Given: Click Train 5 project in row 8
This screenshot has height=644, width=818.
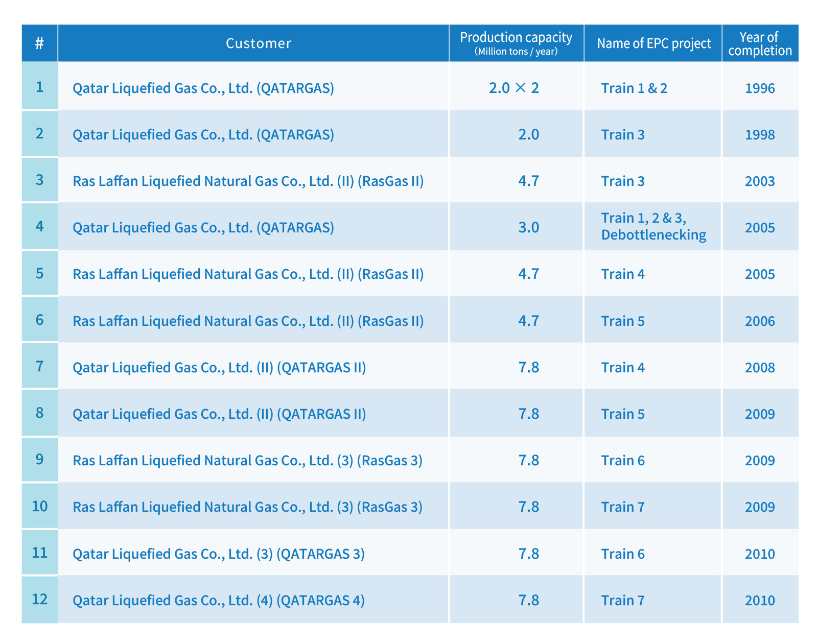Looking at the screenshot, I should 623,414.
